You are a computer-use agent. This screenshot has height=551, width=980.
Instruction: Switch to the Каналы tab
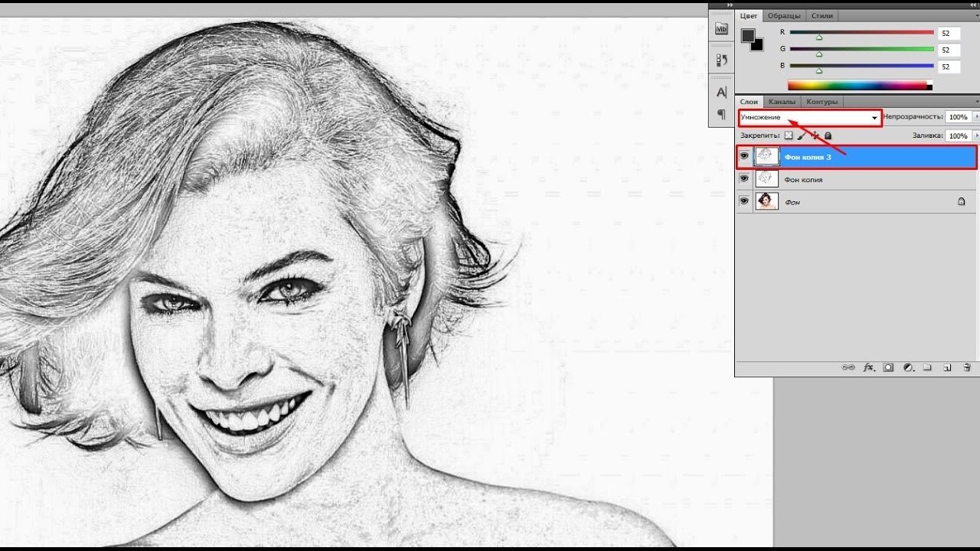pyautogui.click(x=782, y=102)
